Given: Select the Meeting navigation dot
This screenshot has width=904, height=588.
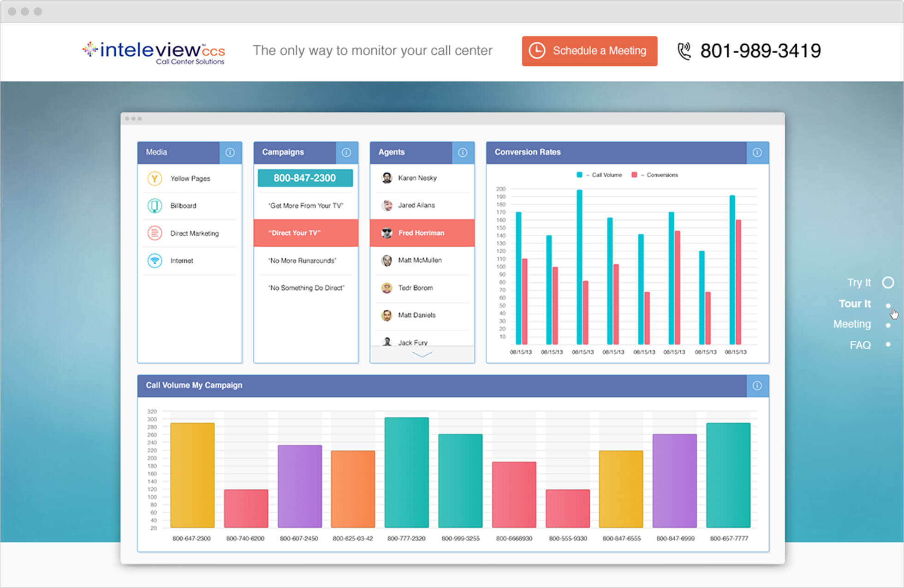Looking at the screenshot, I should coord(888,325).
